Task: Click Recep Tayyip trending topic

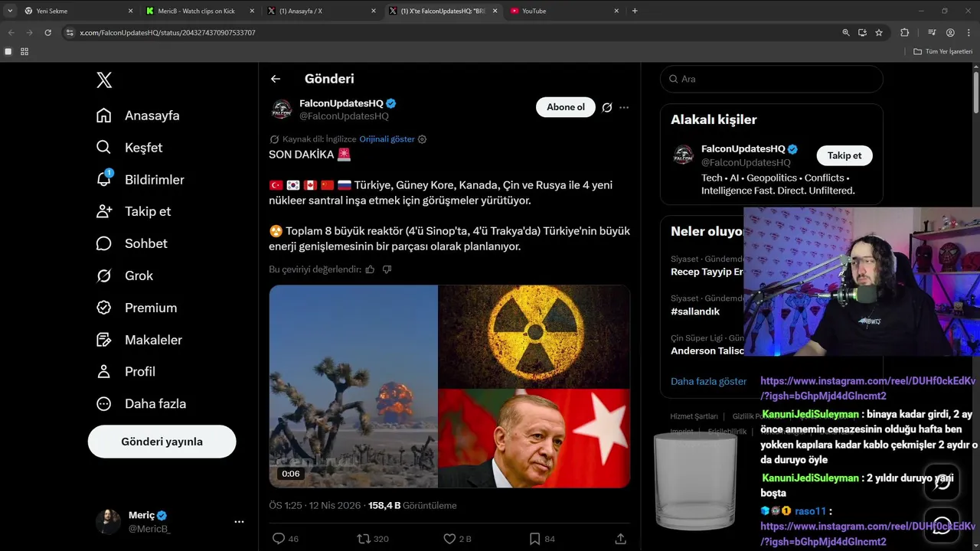Action: pyautogui.click(x=707, y=272)
